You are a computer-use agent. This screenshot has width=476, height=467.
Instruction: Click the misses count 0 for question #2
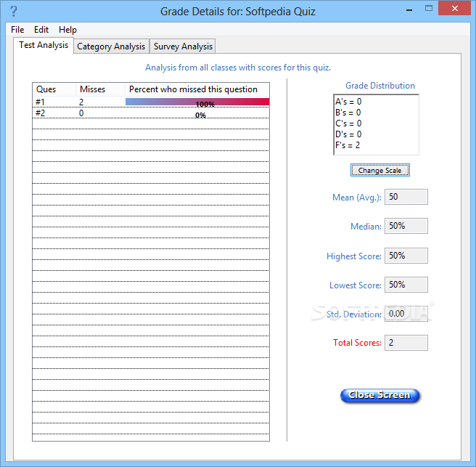(81, 113)
